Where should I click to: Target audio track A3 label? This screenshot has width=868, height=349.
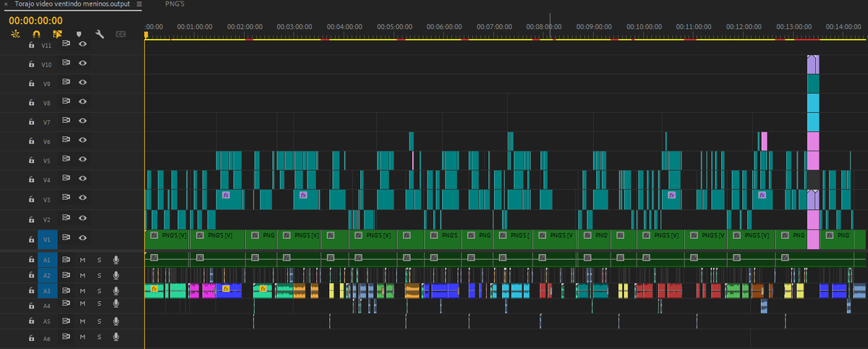coord(47,290)
